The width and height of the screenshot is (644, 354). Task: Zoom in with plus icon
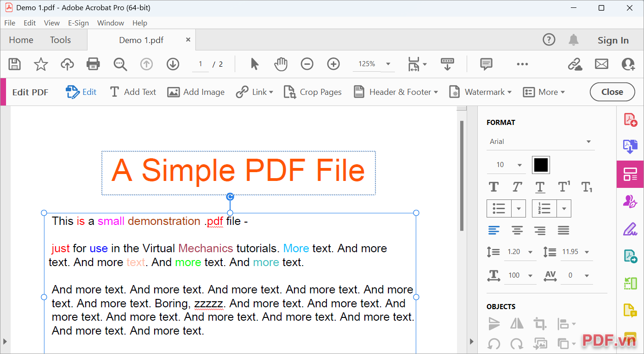click(333, 64)
